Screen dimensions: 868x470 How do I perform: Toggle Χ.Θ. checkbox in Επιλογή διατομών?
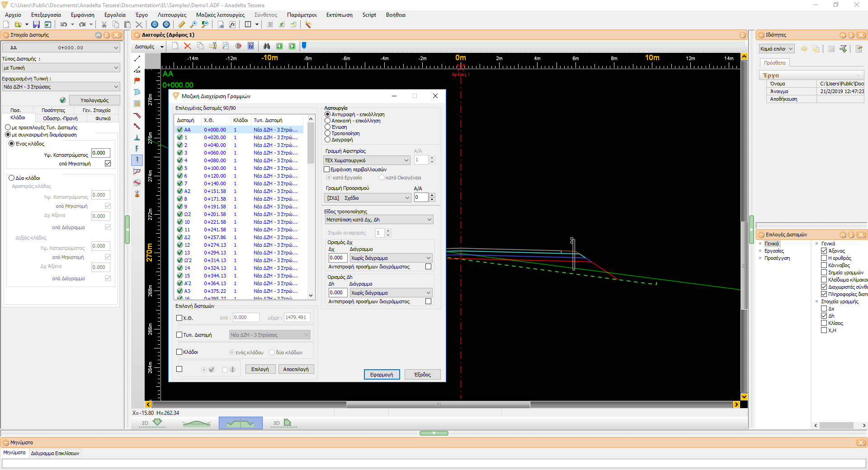click(179, 318)
